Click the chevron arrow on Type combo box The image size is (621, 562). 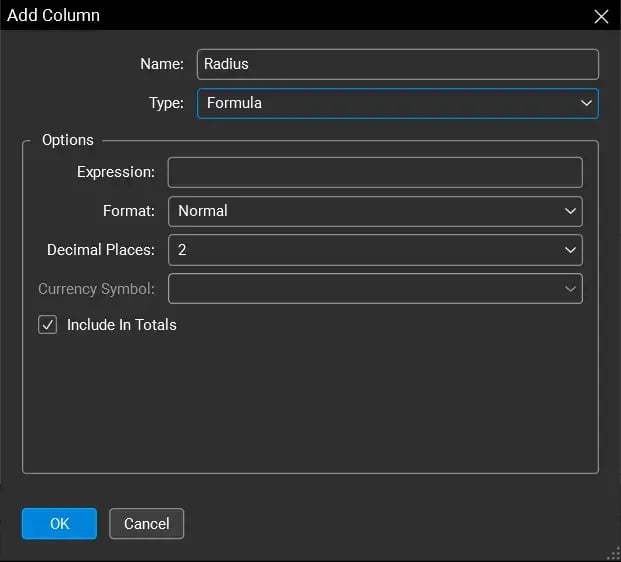click(x=586, y=103)
